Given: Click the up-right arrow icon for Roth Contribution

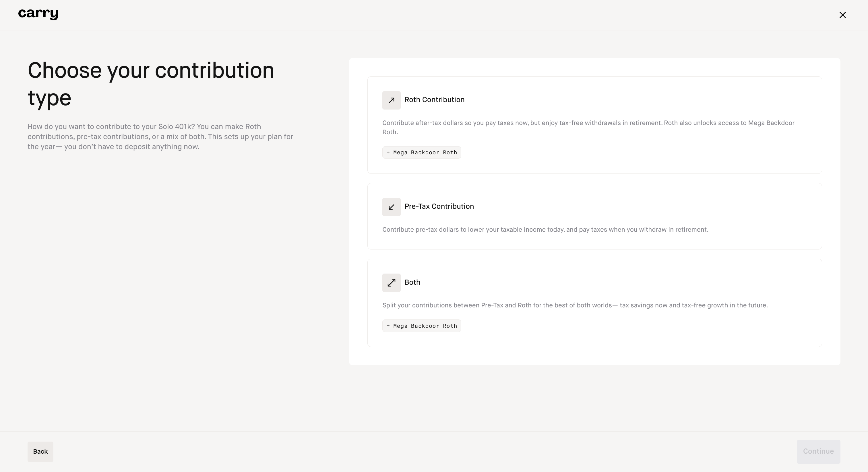Looking at the screenshot, I should (x=391, y=100).
